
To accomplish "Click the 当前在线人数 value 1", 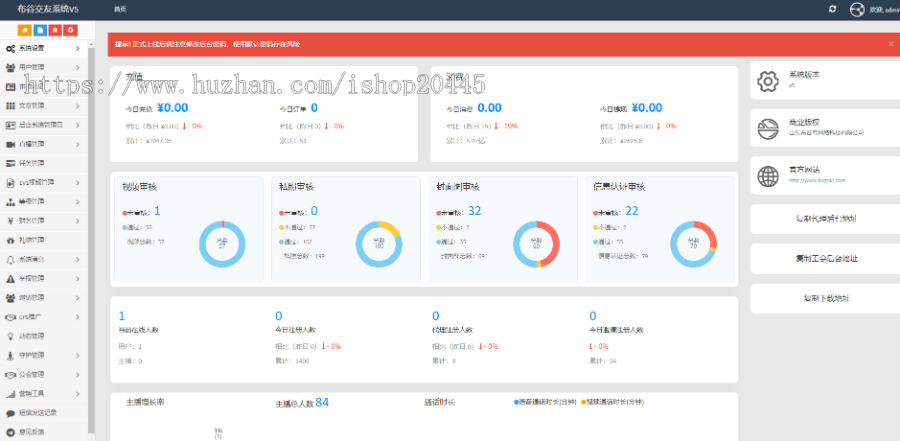I will pyautogui.click(x=122, y=316).
